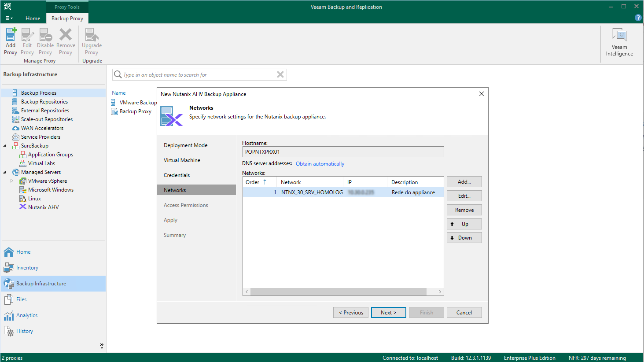Open the Files navigation pane
644x362 pixels.
53,299
